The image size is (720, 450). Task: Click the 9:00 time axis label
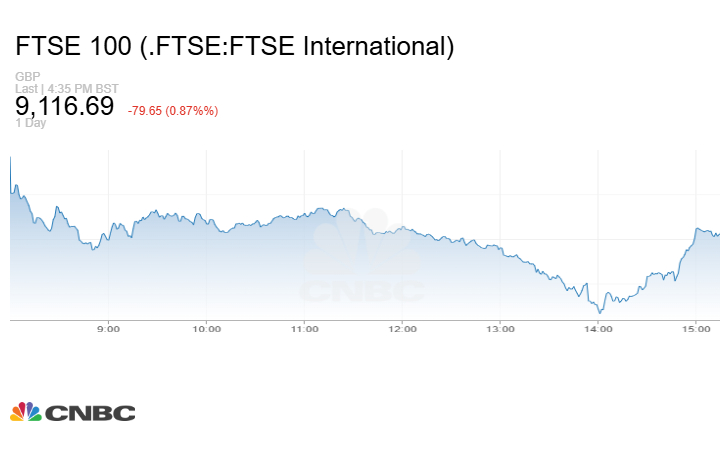109,328
